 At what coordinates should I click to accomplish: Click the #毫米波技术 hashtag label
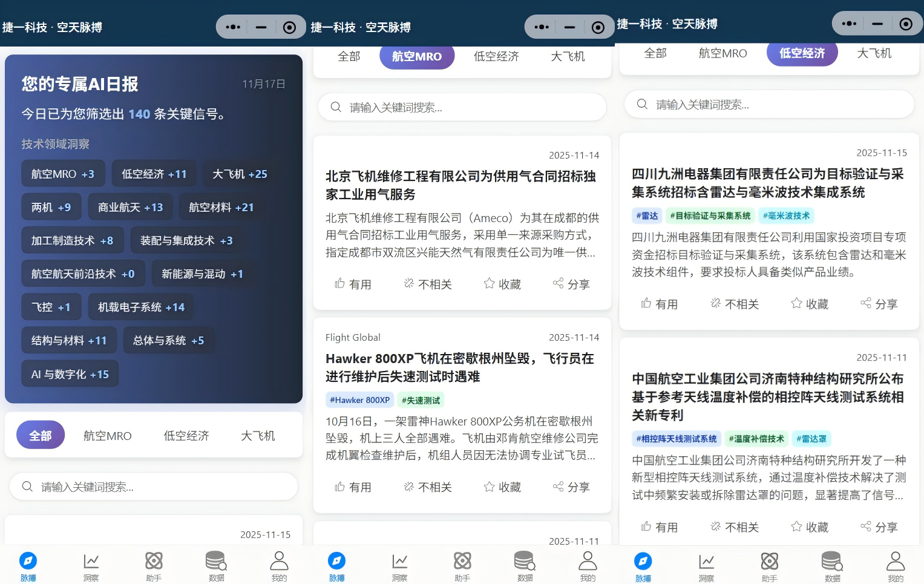786,216
